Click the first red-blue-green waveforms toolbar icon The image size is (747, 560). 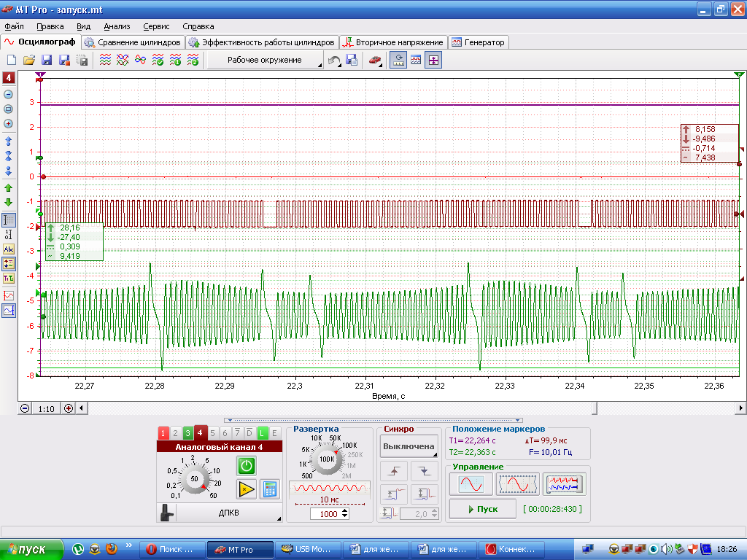[x=105, y=60]
